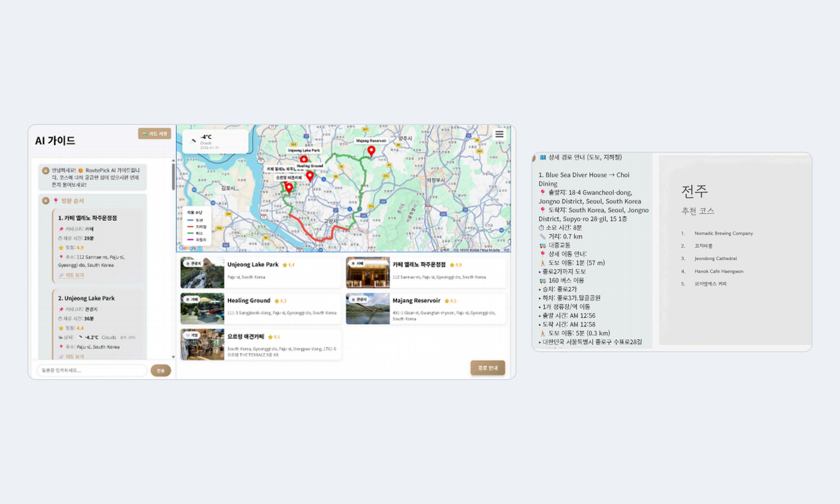This screenshot has width=840, height=504.
Task: Click the blue 도보 line in the map legend
Action: [190, 220]
